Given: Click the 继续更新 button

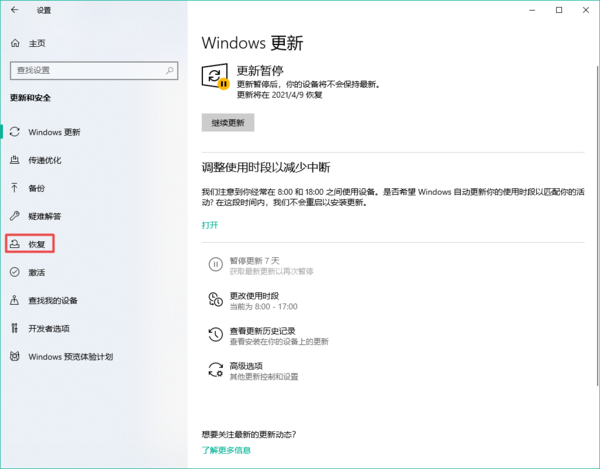Looking at the screenshot, I should pos(228,122).
